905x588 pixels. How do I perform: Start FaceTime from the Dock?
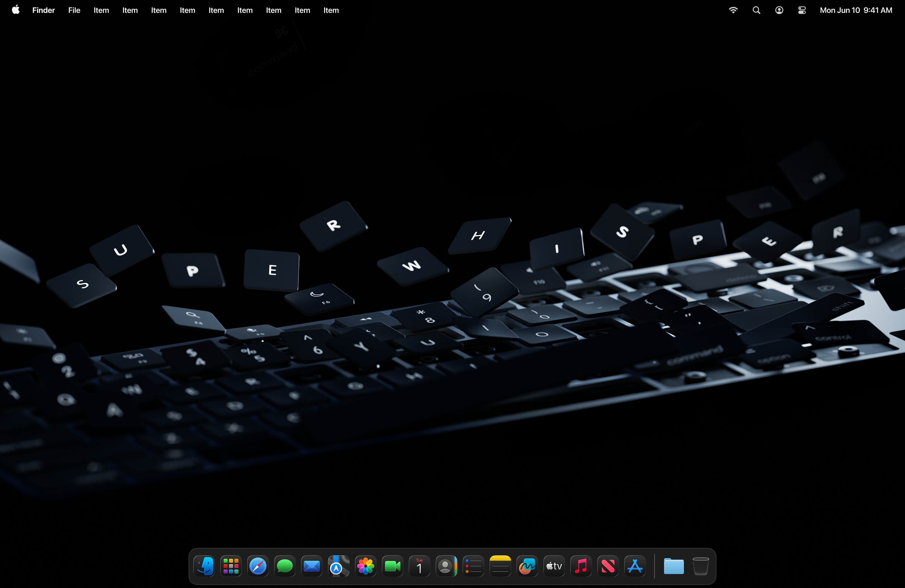click(x=392, y=566)
